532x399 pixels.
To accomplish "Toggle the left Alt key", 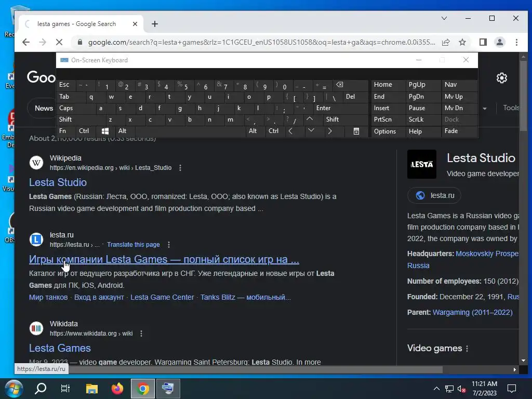I will point(125,131).
